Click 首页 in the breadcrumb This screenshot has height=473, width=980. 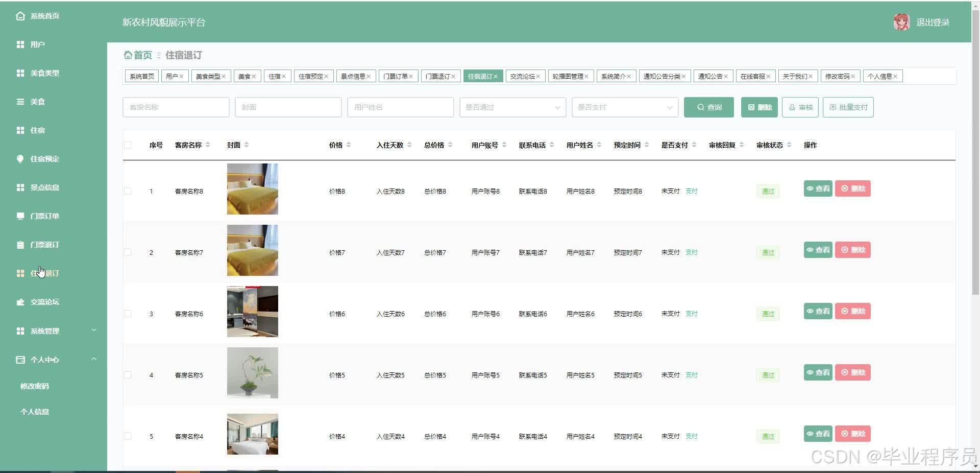click(x=143, y=55)
